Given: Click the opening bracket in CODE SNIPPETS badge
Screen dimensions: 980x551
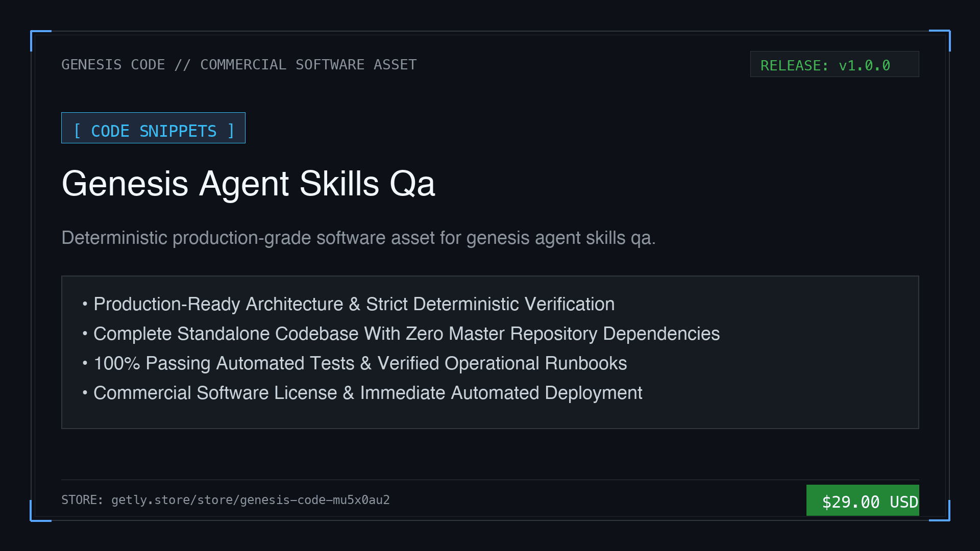Looking at the screenshot, I should point(78,131).
